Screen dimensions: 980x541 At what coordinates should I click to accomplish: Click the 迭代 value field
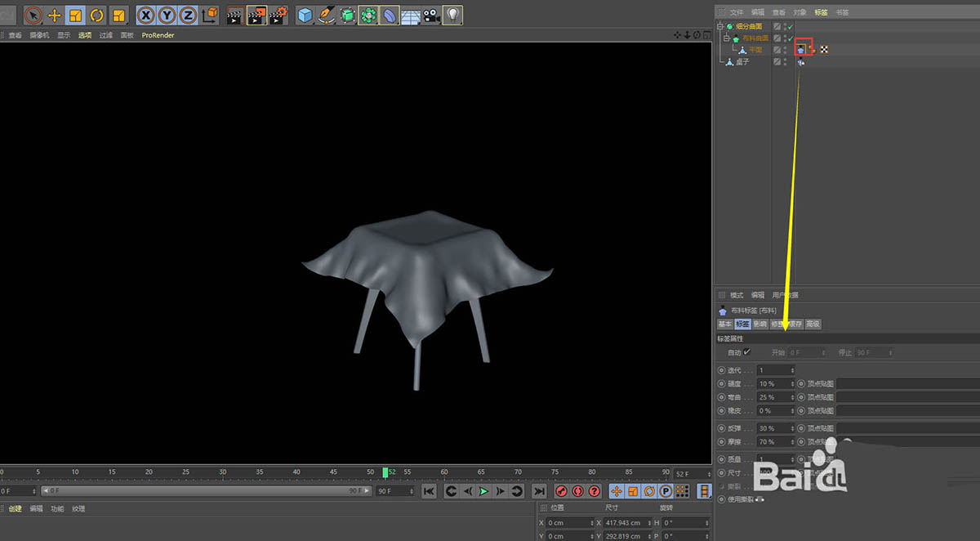(776, 370)
